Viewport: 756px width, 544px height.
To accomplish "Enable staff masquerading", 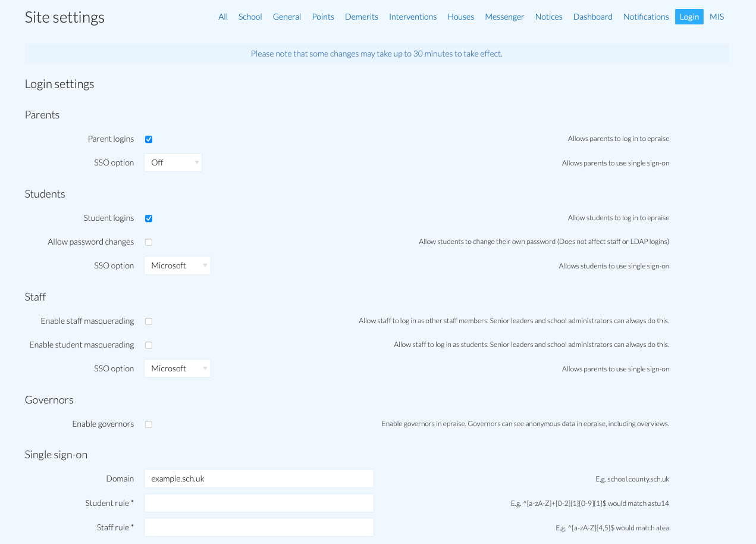I will point(148,321).
